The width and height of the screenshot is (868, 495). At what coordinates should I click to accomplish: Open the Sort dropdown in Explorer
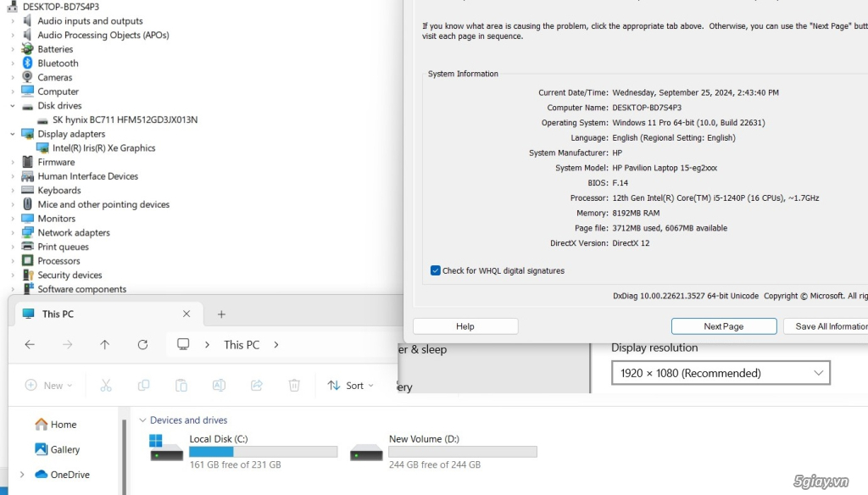(x=350, y=386)
